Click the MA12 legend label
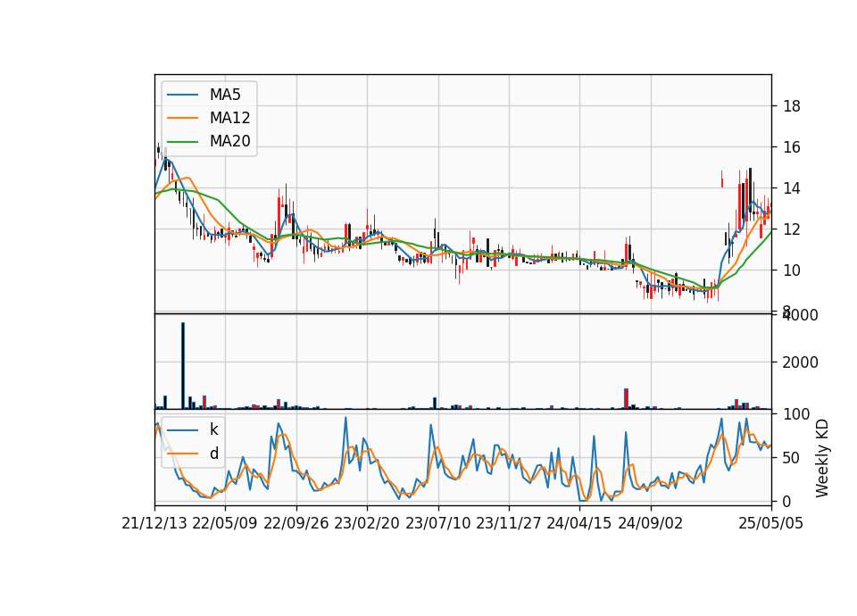Viewport: 857px width, 616px height. 229,118
